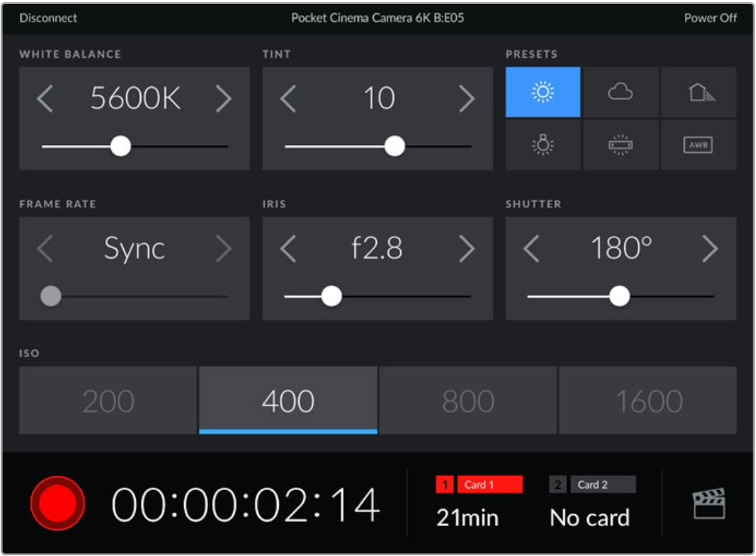Open the clapperboard slate icon
The width and height of the screenshot is (756, 556).
click(x=708, y=503)
